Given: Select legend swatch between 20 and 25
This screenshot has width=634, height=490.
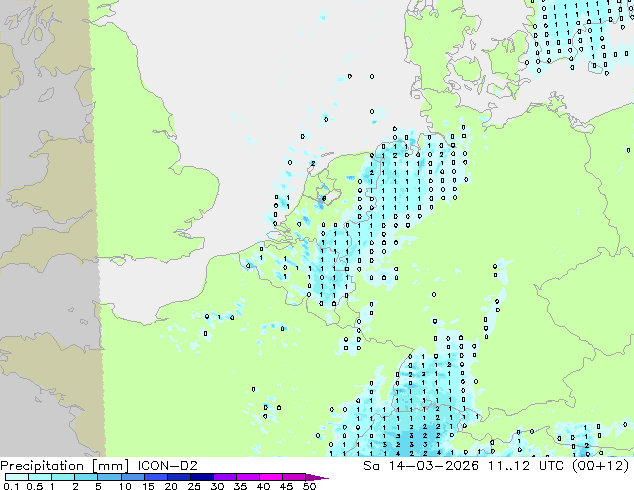Looking at the screenshot, I should tap(178, 477).
